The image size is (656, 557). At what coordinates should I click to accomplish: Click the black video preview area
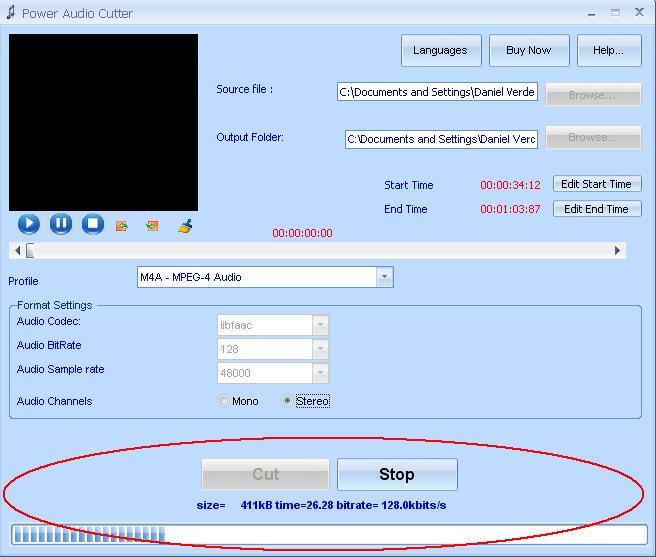point(103,122)
